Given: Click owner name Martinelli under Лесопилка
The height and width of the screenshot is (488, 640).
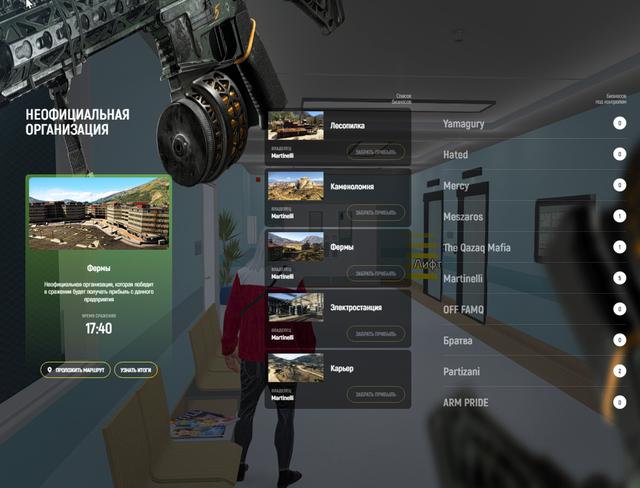Looking at the screenshot, I should pos(282,156).
